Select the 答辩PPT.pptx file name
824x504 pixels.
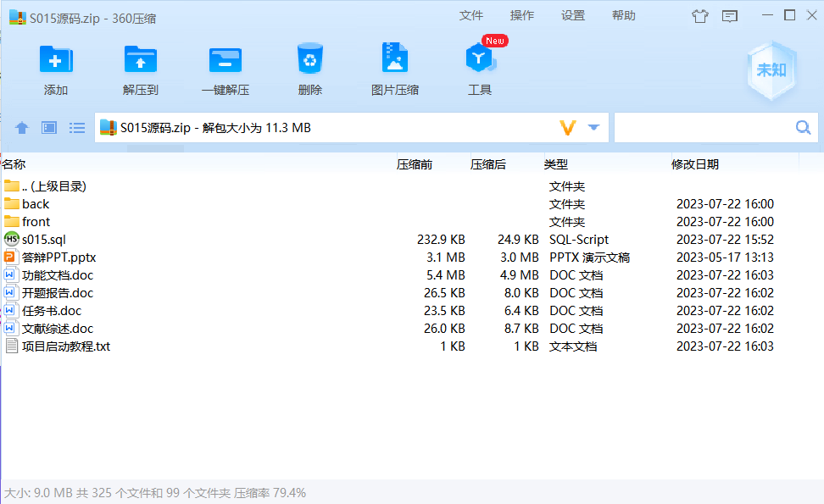coord(58,258)
